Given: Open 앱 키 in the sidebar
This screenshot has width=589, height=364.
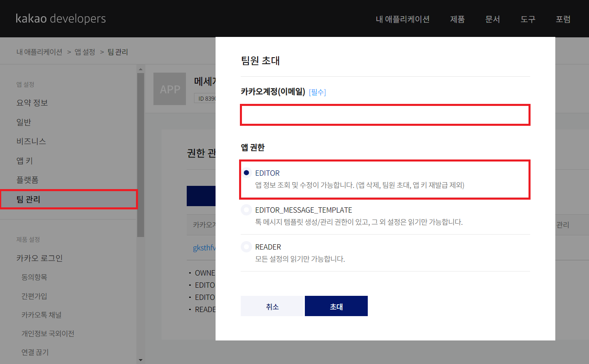Looking at the screenshot, I should point(24,161).
